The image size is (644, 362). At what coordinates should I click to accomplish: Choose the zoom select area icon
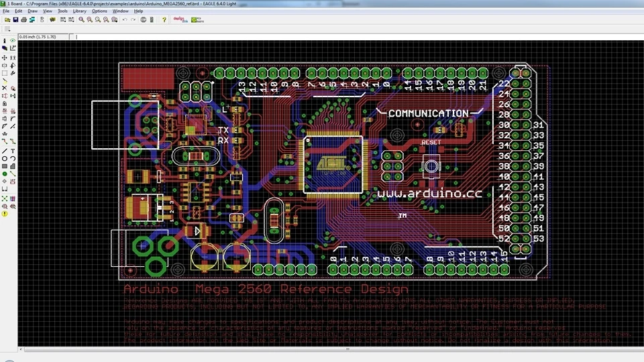pyautogui.click(x=115, y=19)
